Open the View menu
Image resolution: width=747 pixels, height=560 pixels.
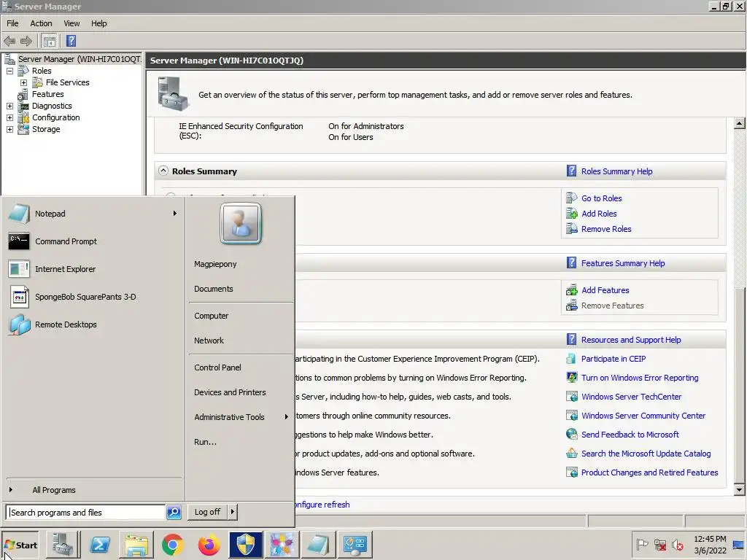[72, 23]
